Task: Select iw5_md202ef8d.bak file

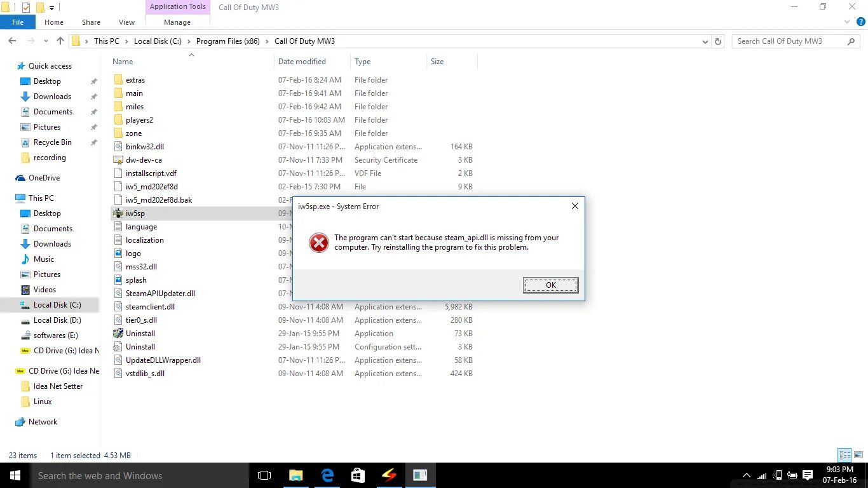Action: 159,200
